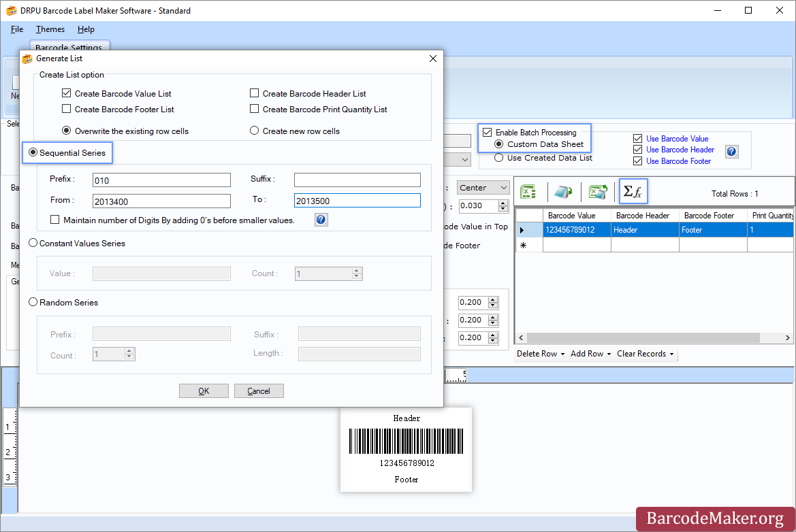Click the 0.030 value spinner arrows

(503, 206)
